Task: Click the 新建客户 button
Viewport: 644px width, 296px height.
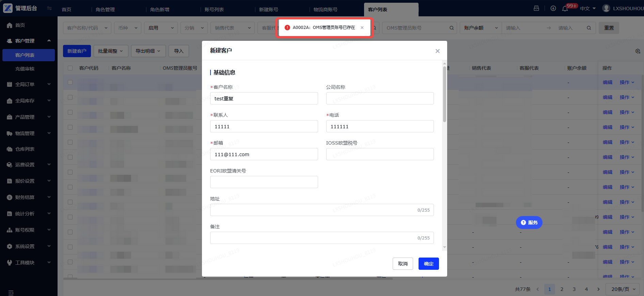Action: pyautogui.click(x=77, y=51)
